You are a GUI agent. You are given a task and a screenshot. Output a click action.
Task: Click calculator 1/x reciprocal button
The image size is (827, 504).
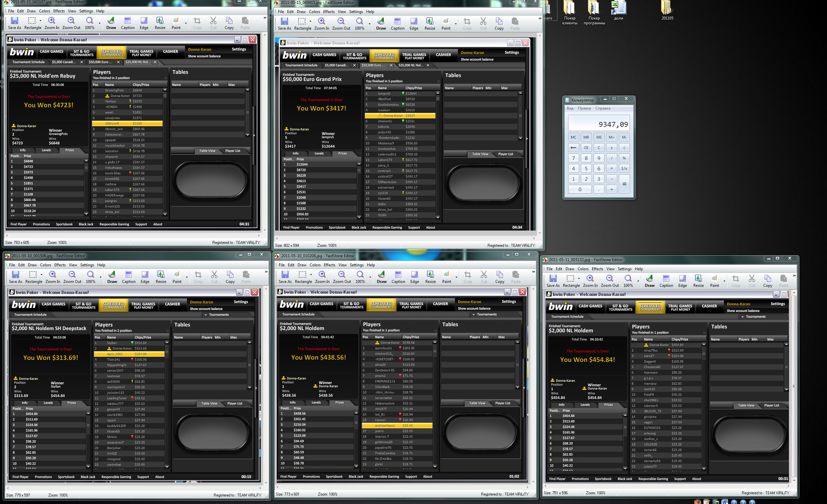point(624,168)
